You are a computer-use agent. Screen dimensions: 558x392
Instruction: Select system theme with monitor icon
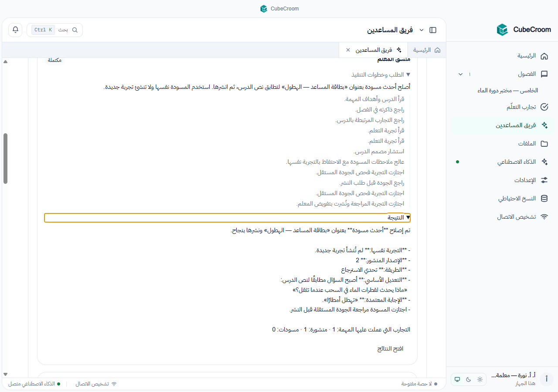click(457, 379)
